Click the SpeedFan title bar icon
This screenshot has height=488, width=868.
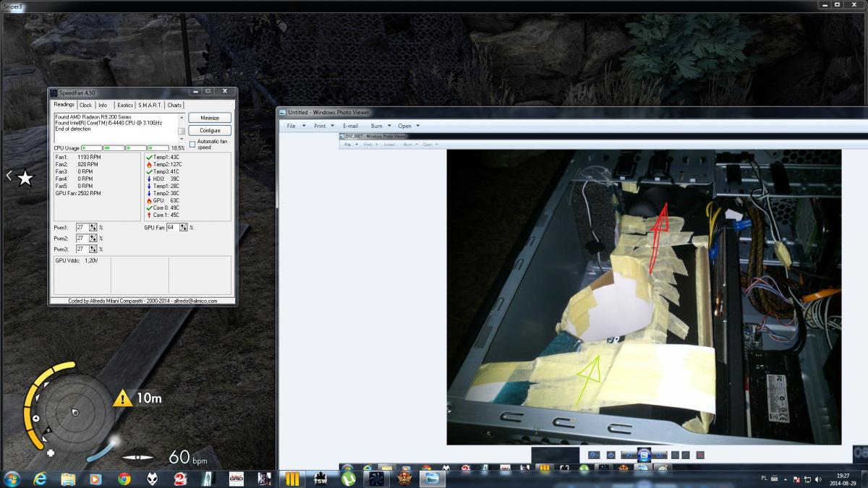(53, 93)
